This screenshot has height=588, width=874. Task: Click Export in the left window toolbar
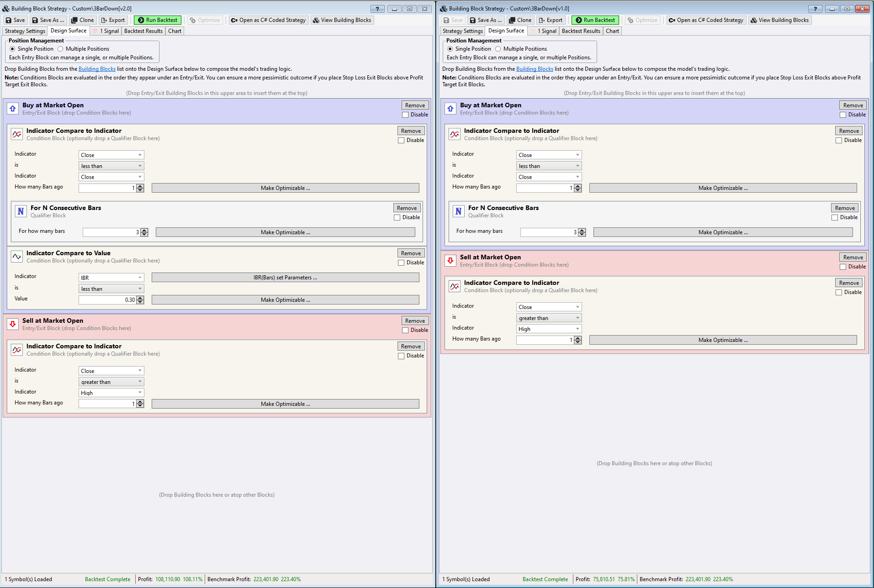click(x=113, y=20)
